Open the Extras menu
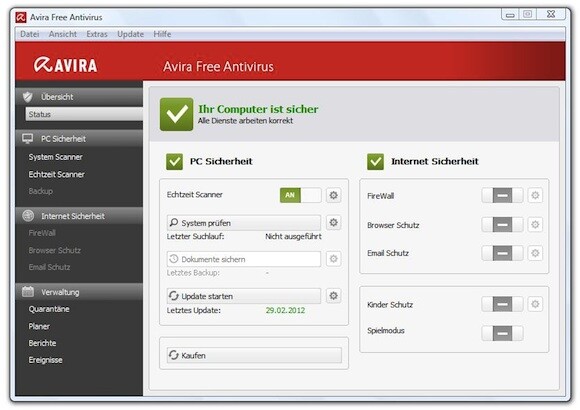The image size is (580, 410). pos(97,34)
